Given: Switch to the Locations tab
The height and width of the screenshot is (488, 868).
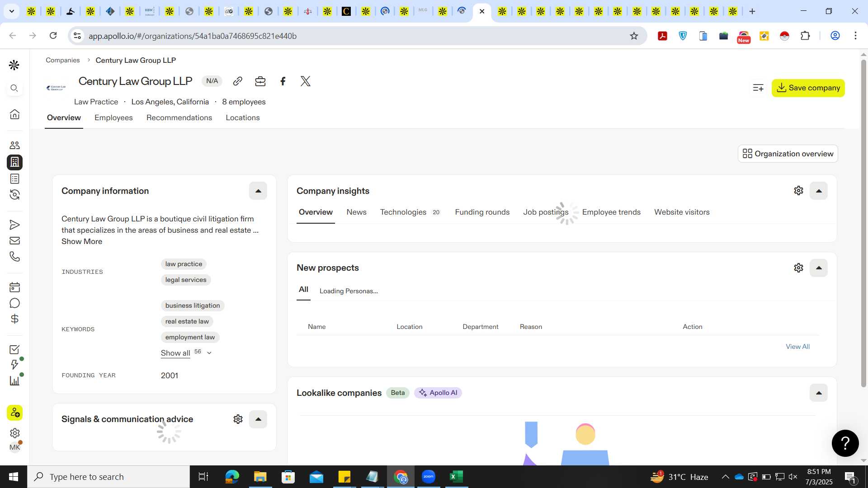Looking at the screenshot, I should click(243, 118).
